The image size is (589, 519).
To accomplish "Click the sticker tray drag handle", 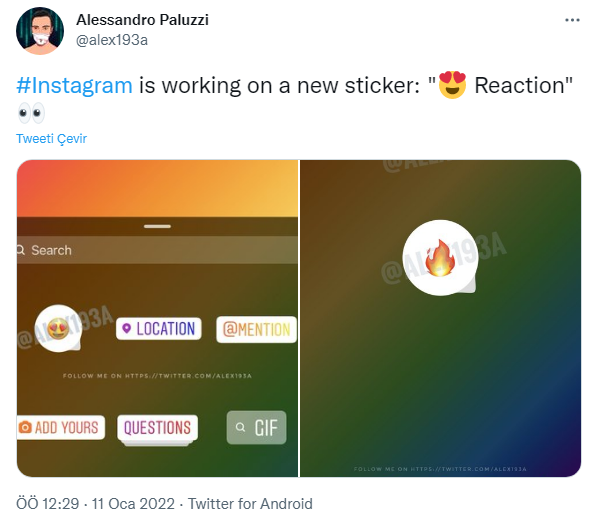I will coord(157,226).
